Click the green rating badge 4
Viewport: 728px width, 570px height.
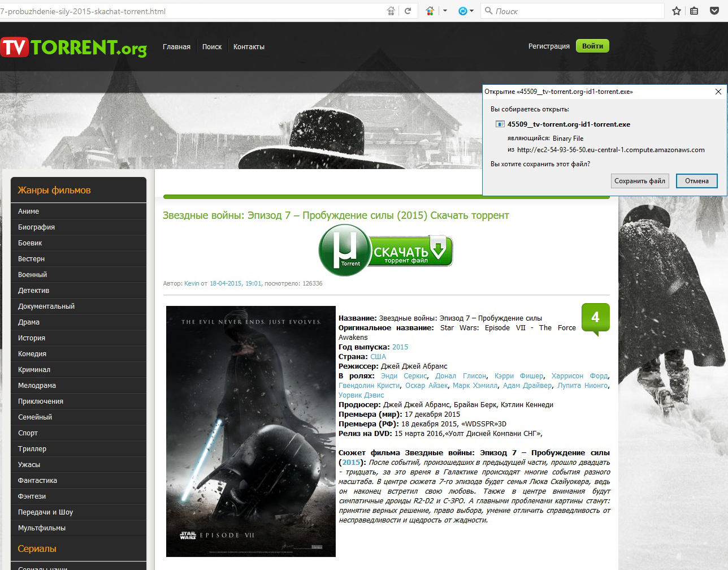tap(595, 318)
